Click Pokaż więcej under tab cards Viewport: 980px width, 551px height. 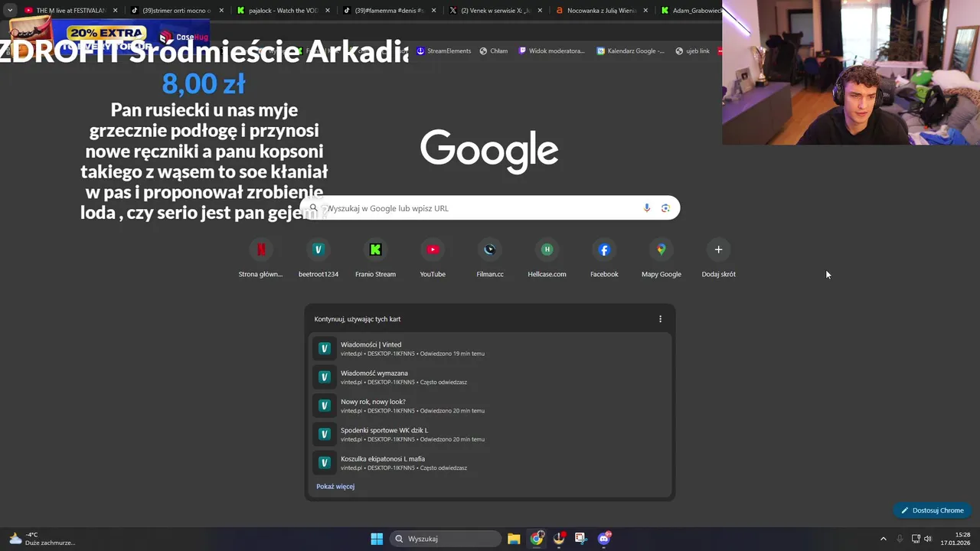pyautogui.click(x=335, y=487)
